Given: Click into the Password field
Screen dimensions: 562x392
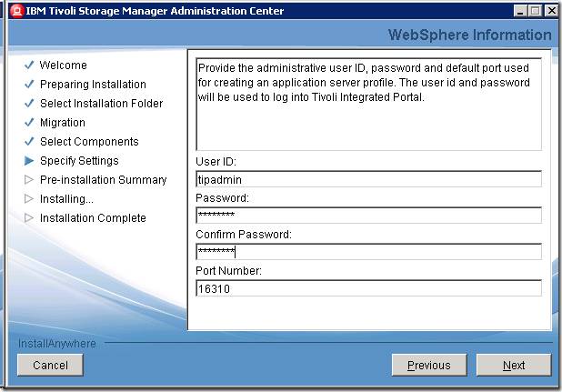Looking at the screenshot, I should point(368,216).
